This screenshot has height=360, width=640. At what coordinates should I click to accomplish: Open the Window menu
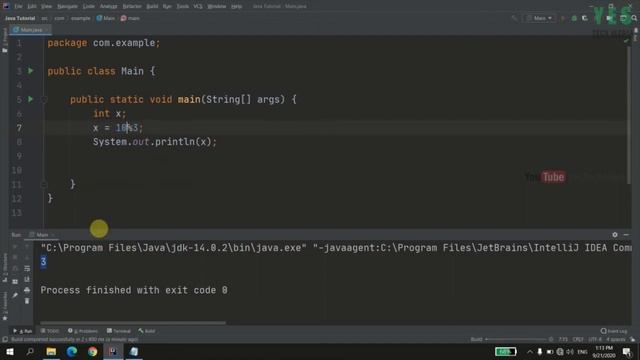(x=216, y=6)
